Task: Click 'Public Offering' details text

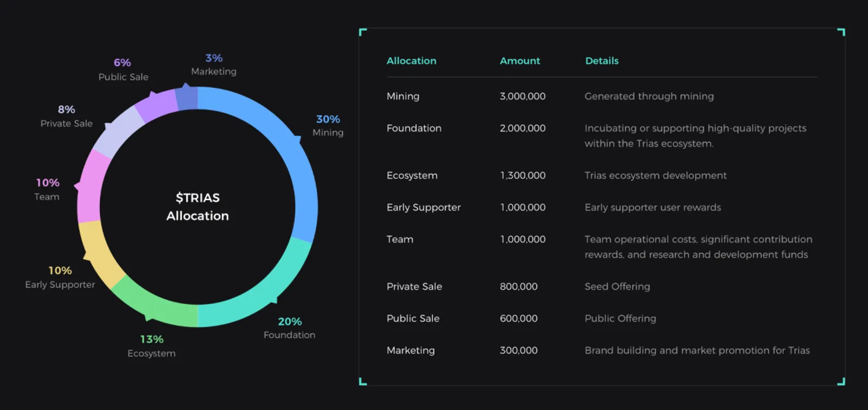Action: tap(620, 318)
